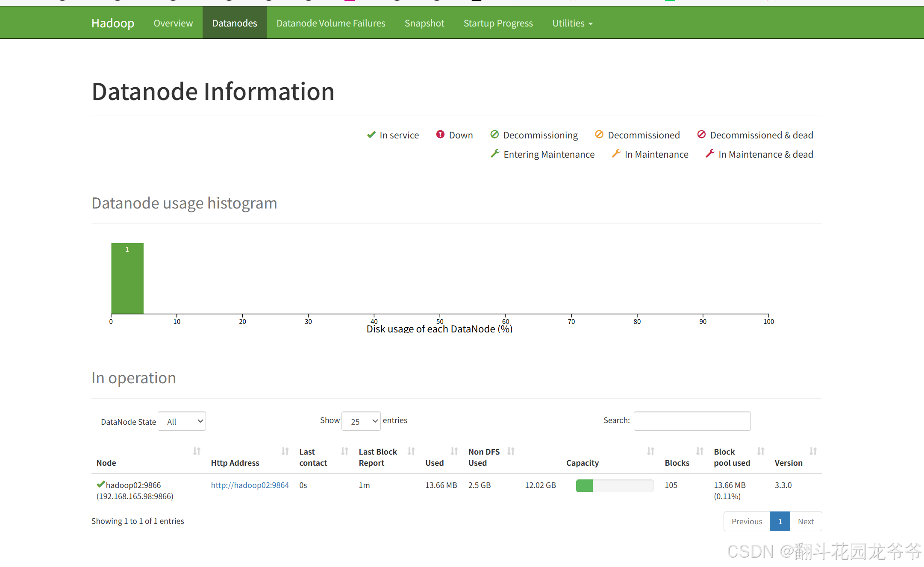
Task: Click the In service green checkmark icon
Action: (371, 135)
